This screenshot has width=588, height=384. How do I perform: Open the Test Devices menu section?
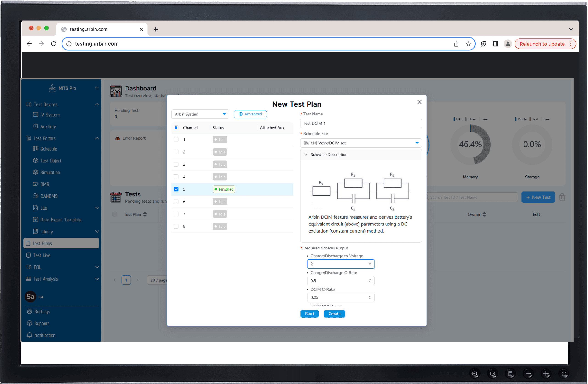[x=45, y=104]
